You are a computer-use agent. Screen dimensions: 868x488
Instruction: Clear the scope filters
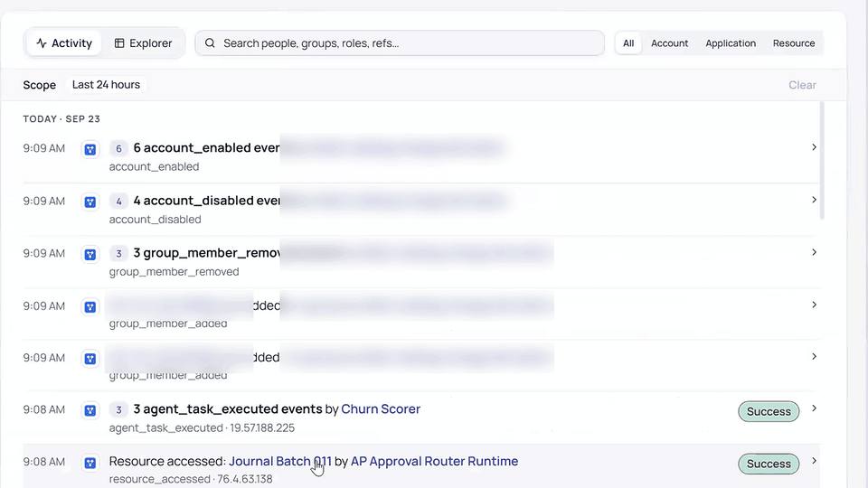coord(802,85)
